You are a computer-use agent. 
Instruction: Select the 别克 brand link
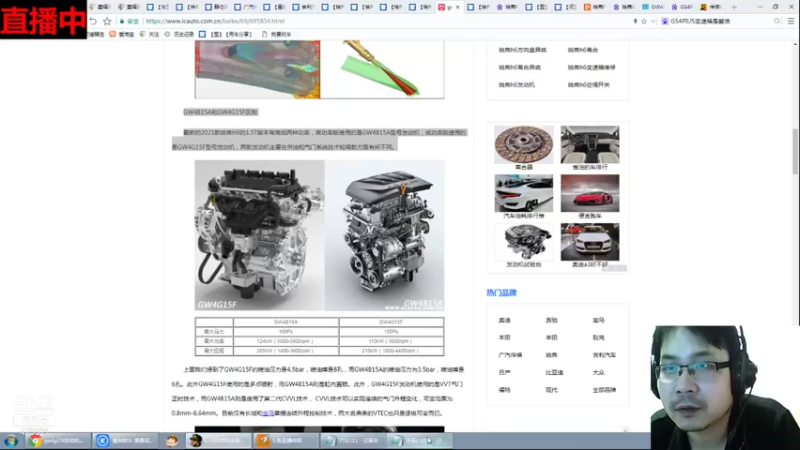click(x=598, y=338)
